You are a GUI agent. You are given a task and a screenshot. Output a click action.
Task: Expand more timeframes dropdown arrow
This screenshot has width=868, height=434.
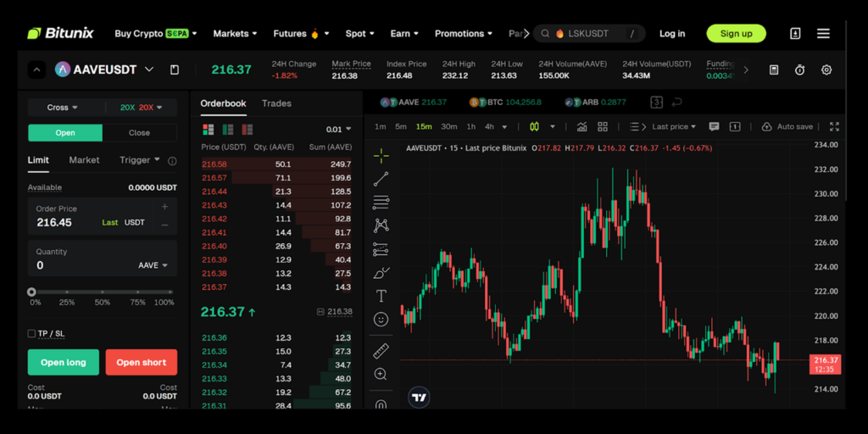(x=504, y=127)
